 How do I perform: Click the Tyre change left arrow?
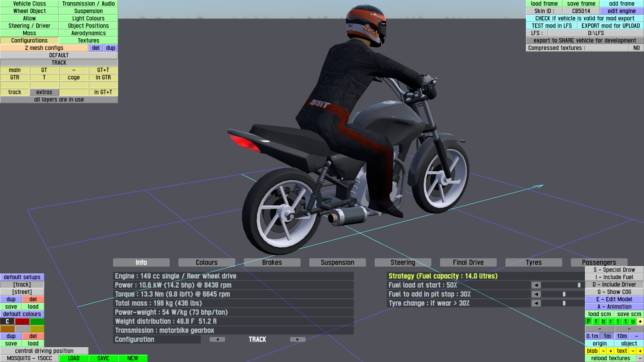pos(536,303)
